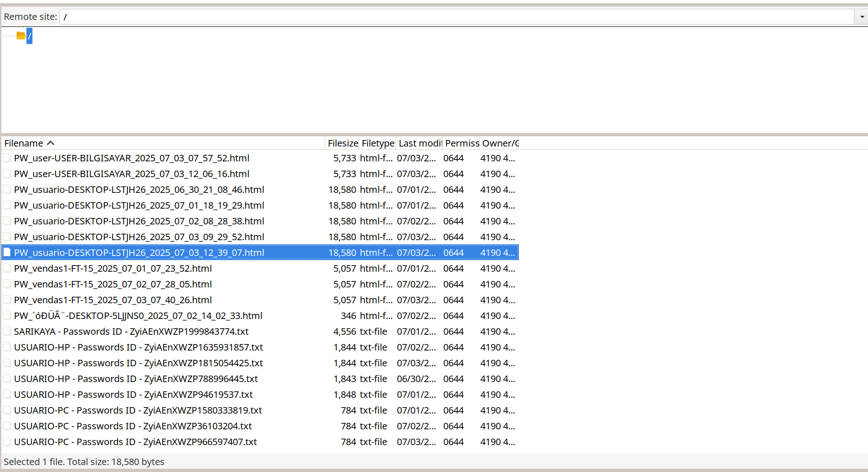Click file icon of PW_vendas1-FT-15_2025_07_03_07_40_26.html
Image resolution: width=868 pixels, height=472 pixels.
tap(7, 300)
